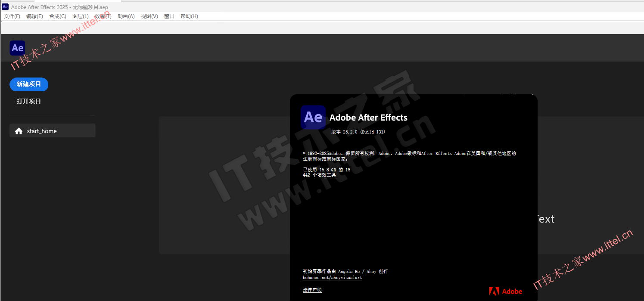Open the 视图(V) menu
The height and width of the screenshot is (301, 644).
point(149,16)
